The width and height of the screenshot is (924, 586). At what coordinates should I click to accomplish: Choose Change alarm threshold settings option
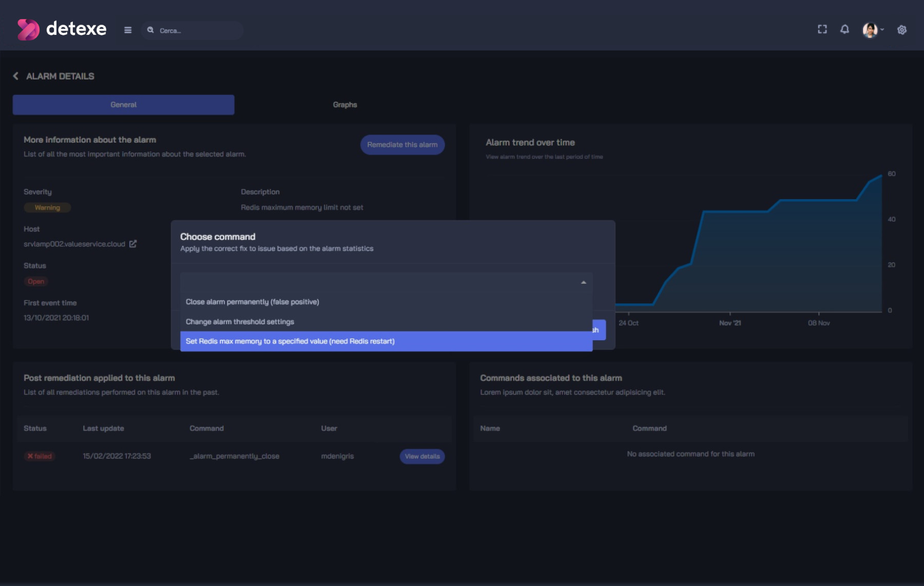coord(240,322)
